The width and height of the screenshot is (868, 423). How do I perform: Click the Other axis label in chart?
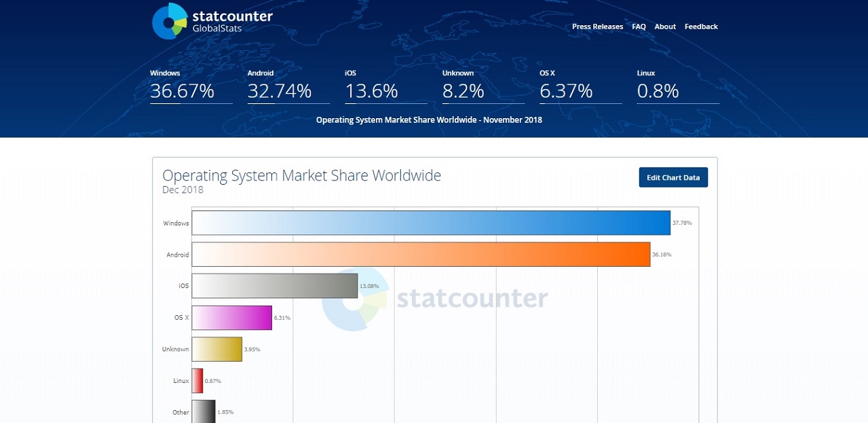[181, 412]
